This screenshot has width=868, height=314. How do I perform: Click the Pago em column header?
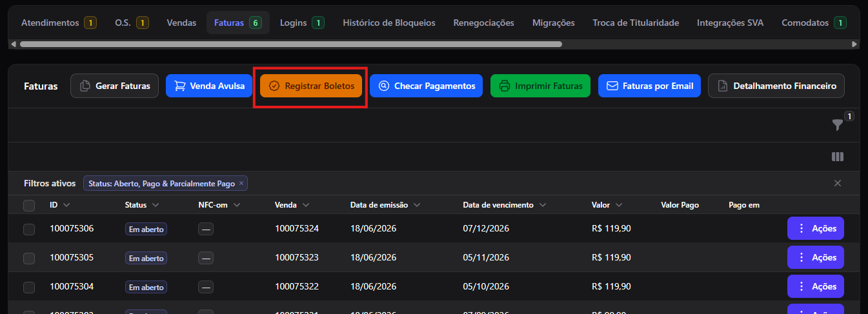744,205
